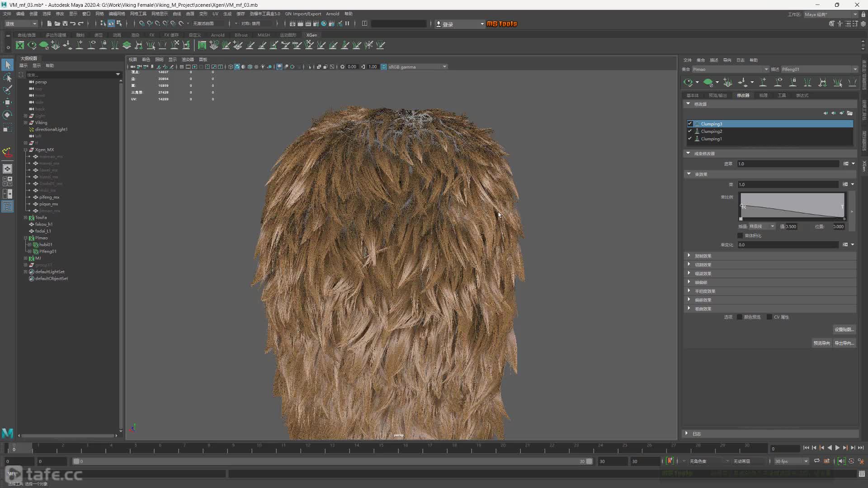868x488 pixels.
Task: Open the sRGB gamma view transform dropdown
Action: pyautogui.click(x=417, y=67)
